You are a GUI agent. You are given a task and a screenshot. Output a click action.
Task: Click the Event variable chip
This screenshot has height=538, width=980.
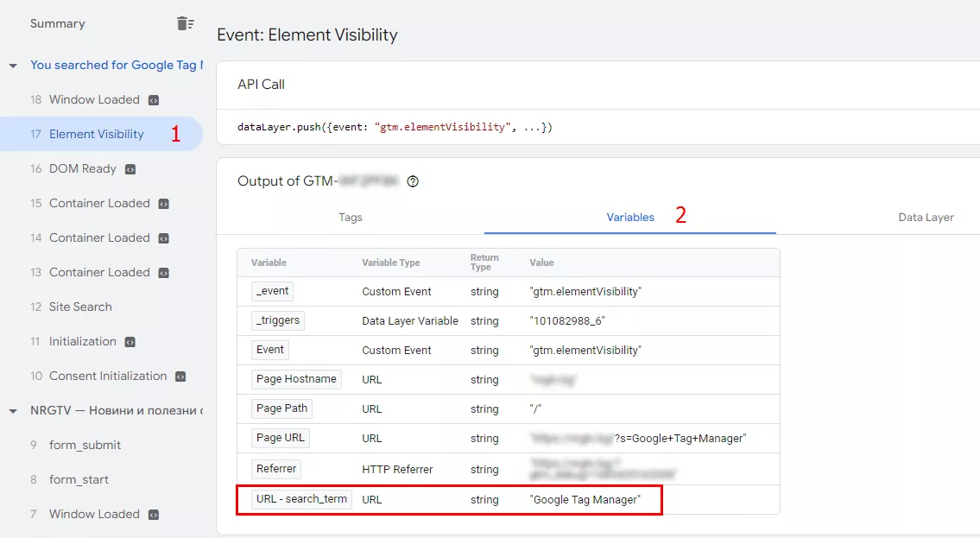[270, 350]
